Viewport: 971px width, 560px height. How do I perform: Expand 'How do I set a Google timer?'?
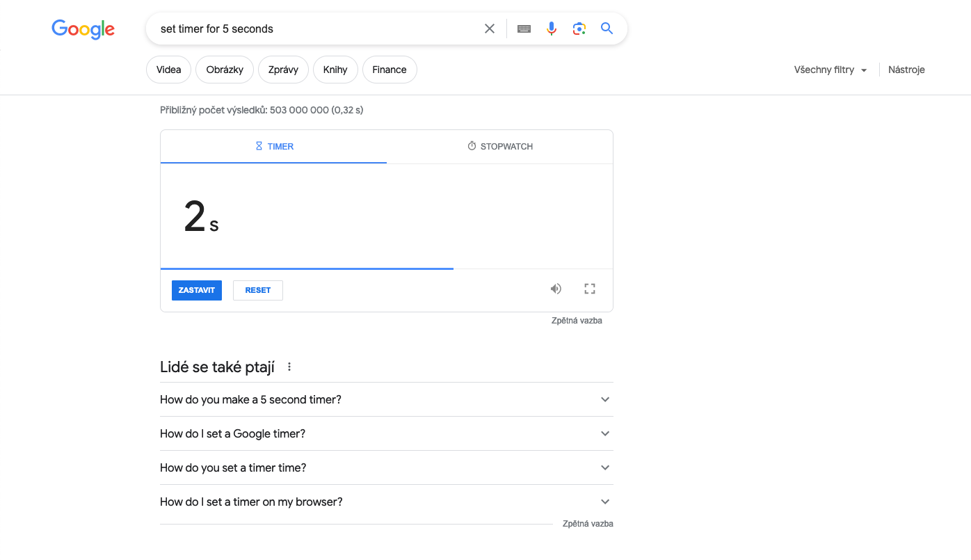tap(386, 433)
